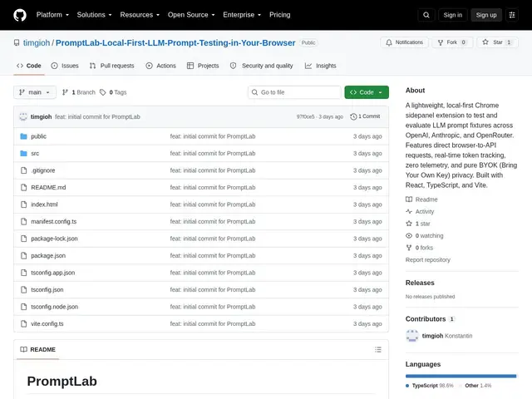Open the package.json file
Screen dimensions: 532x399
[48, 255]
